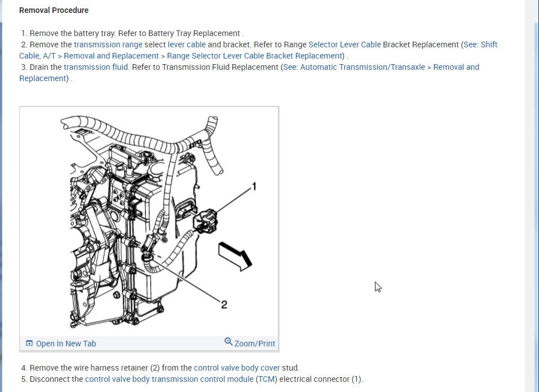539x392 pixels.
Task: Click callout number 1 on diagram
Action: 254,186
